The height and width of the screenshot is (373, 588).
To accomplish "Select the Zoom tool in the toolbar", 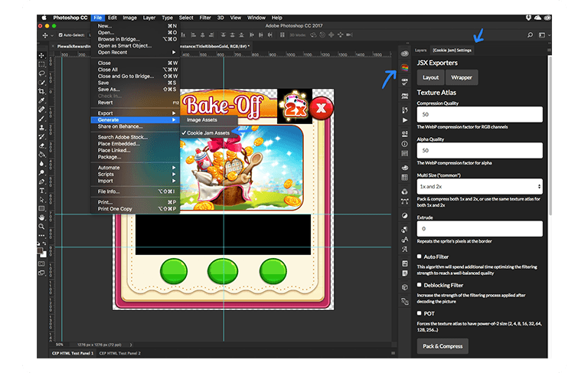I will tap(42, 226).
